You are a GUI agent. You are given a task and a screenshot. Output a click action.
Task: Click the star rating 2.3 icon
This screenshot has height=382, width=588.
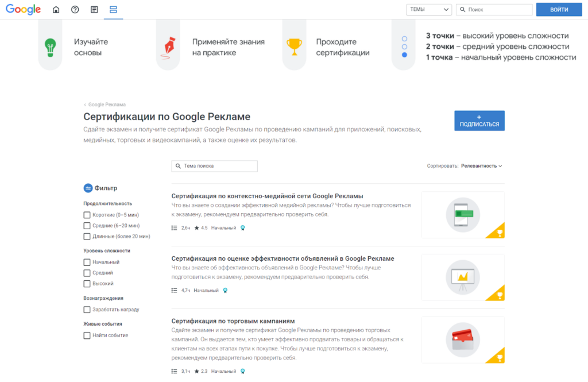(196, 371)
